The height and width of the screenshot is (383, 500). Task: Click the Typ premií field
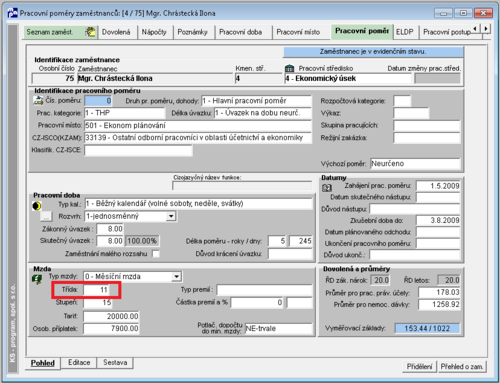click(264, 290)
